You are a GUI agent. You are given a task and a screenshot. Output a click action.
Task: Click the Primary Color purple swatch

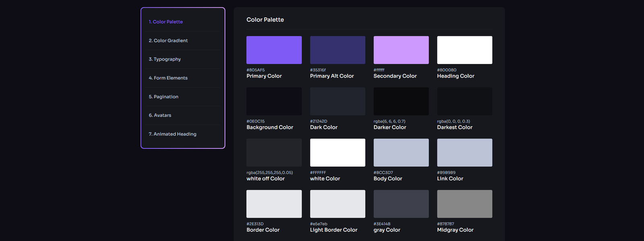274,50
